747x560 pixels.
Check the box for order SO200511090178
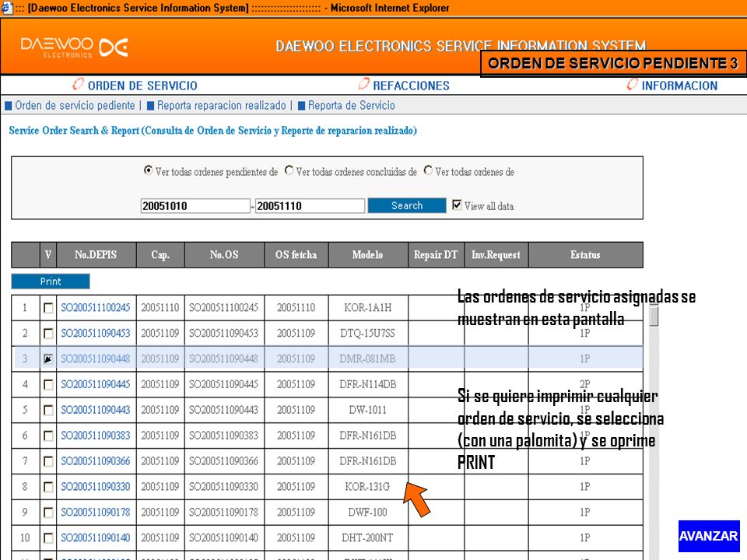click(48, 513)
